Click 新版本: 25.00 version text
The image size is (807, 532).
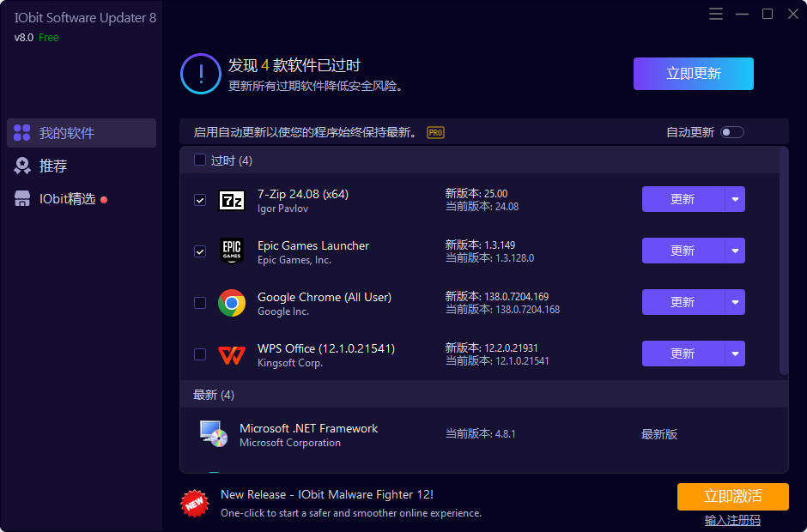[476, 193]
